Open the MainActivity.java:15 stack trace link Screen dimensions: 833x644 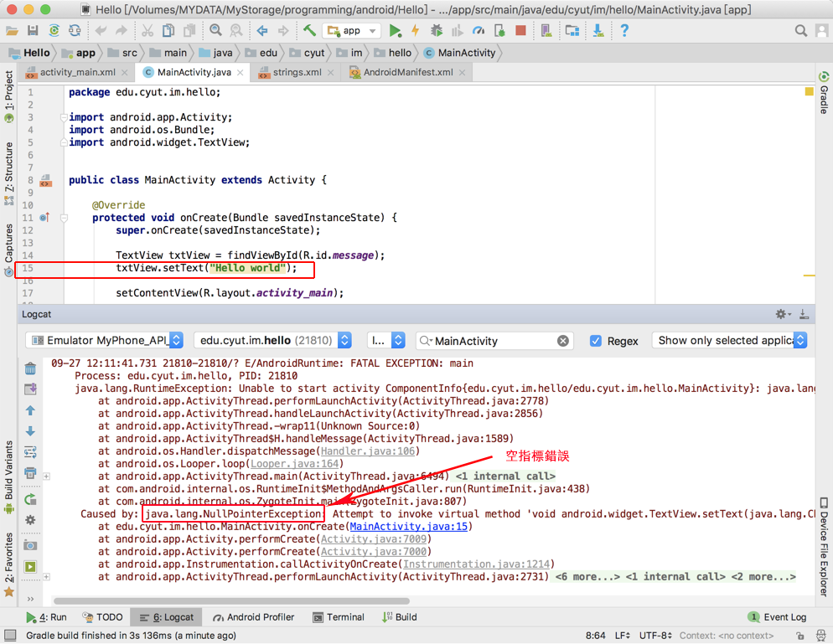pyautogui.click(x=408, y=527)
